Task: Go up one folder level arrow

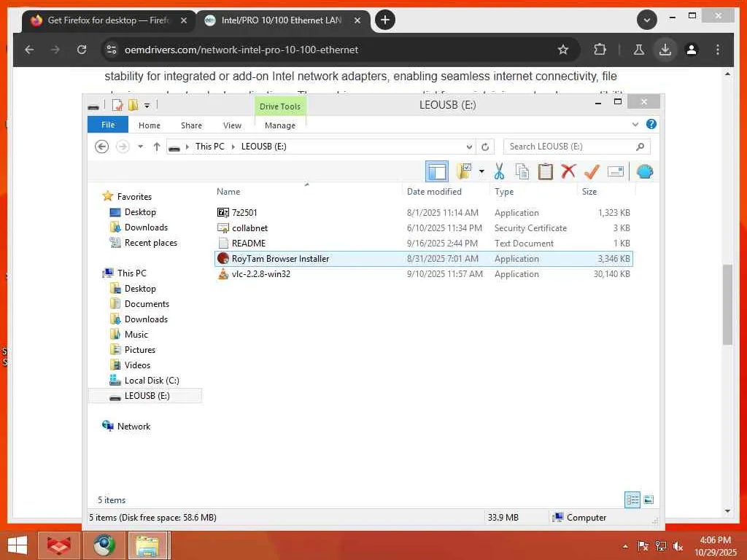Action: pyautogui.click(x=157, y=147)
